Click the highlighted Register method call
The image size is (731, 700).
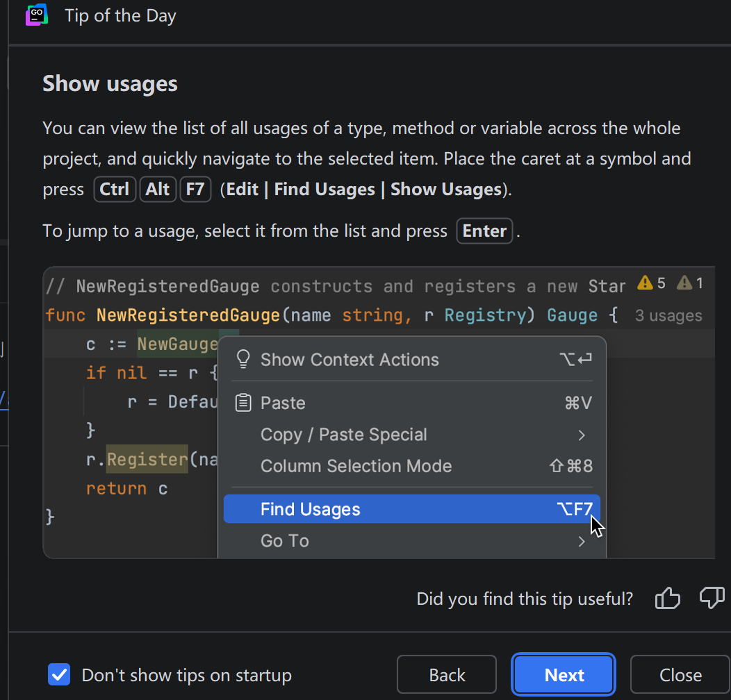click(147, 459)
